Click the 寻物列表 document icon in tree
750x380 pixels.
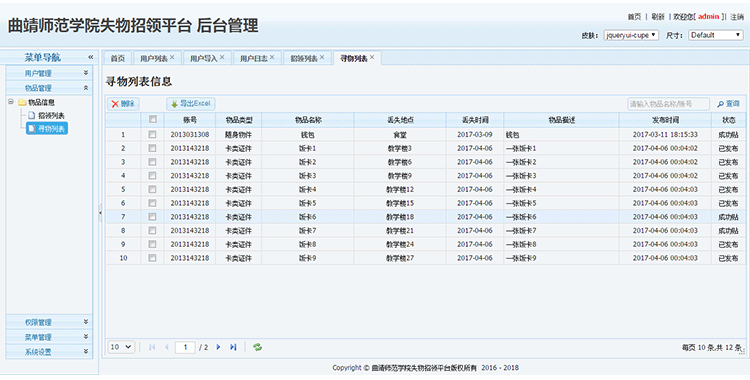coord(32,128)
